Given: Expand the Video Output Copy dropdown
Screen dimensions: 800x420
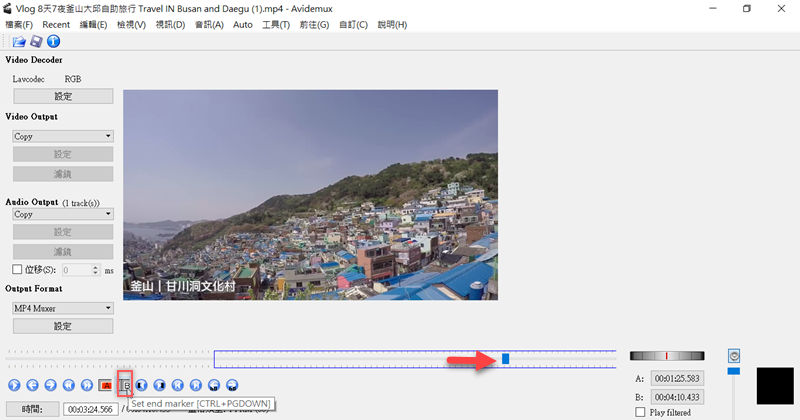Looking at the screenshot, I should tap(62, 136).
